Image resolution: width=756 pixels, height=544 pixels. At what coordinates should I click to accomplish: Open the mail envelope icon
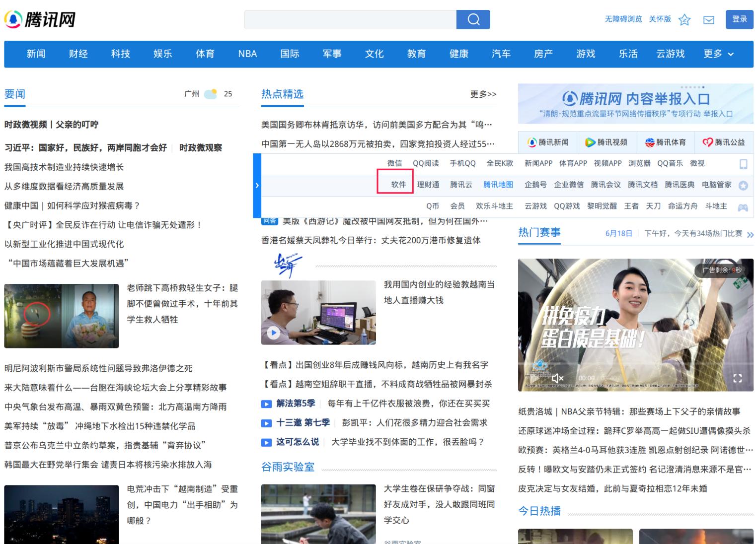tap(708, 19)
